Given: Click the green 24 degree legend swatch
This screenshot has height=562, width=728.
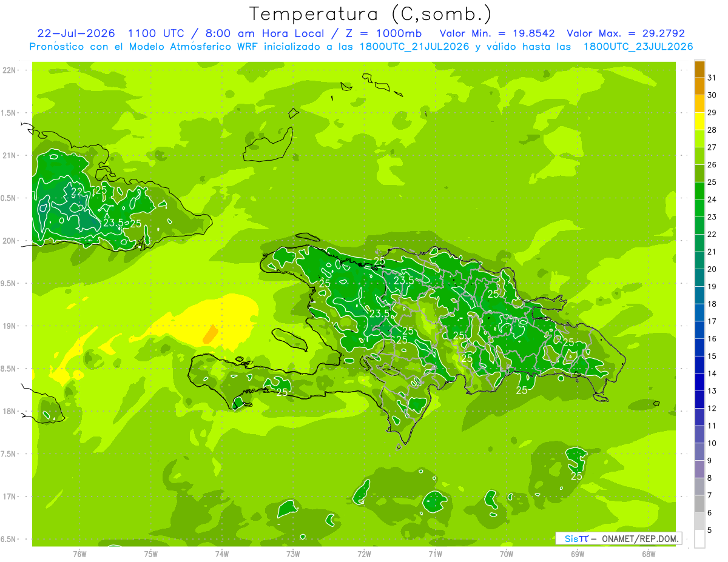Looking at the screenshot, I should (x=699, y=191).
